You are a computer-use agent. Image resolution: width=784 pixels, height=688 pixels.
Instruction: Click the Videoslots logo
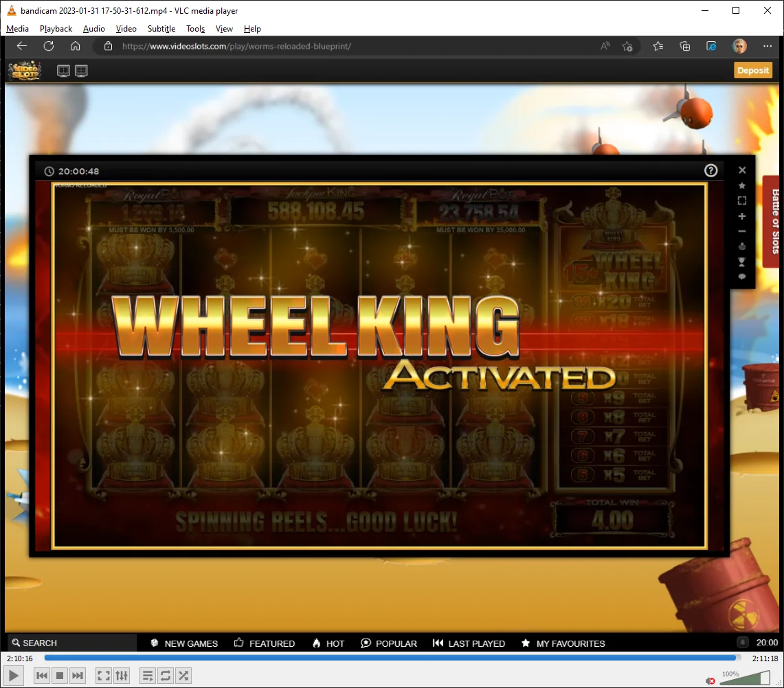click(25, 71)
